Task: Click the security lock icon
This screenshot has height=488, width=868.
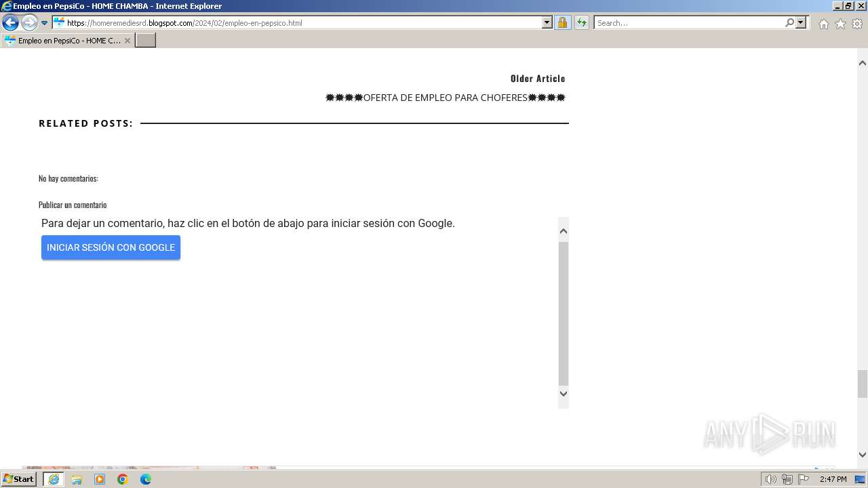Action: click(x=562, y=22)
